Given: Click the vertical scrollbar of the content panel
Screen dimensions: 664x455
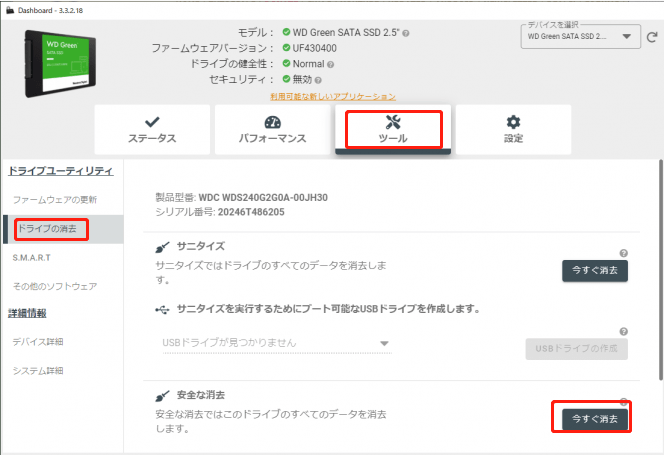Looking at the screenshot, I should pyautogui.click(x=661, y=270).
